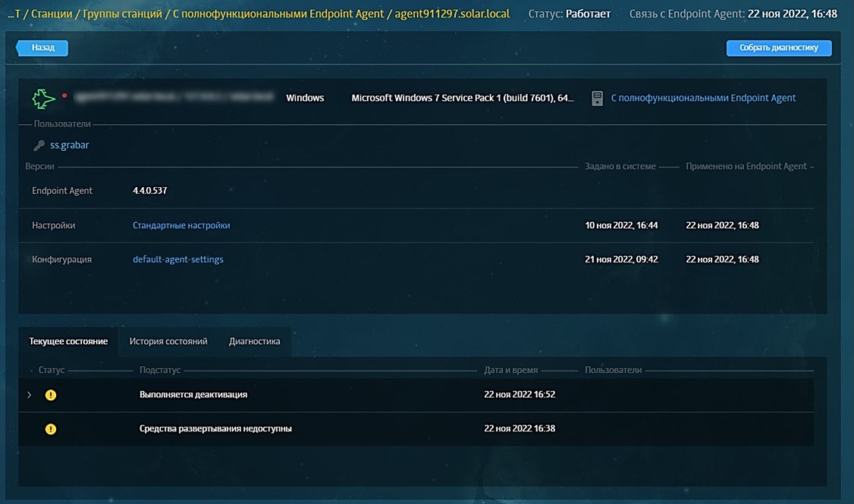Switch to Диагностика tab
Image resolution: width=854 pixels, height=504 pixels.
click(254, 341)
